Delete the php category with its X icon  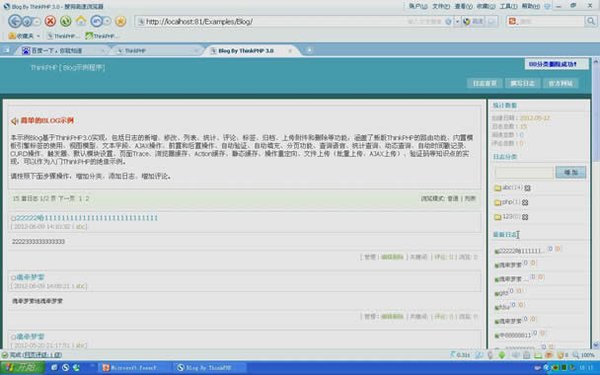[525, 202]
